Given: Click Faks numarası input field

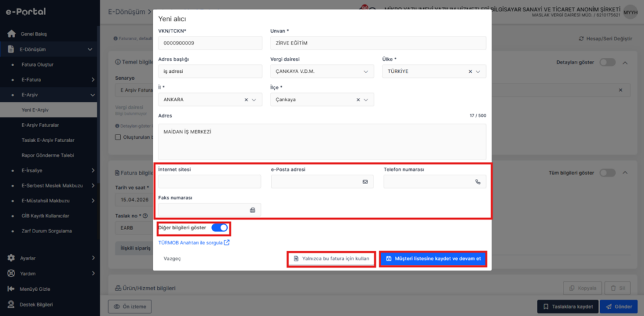Looking at the screenshot, I should (x=209, y=210).
